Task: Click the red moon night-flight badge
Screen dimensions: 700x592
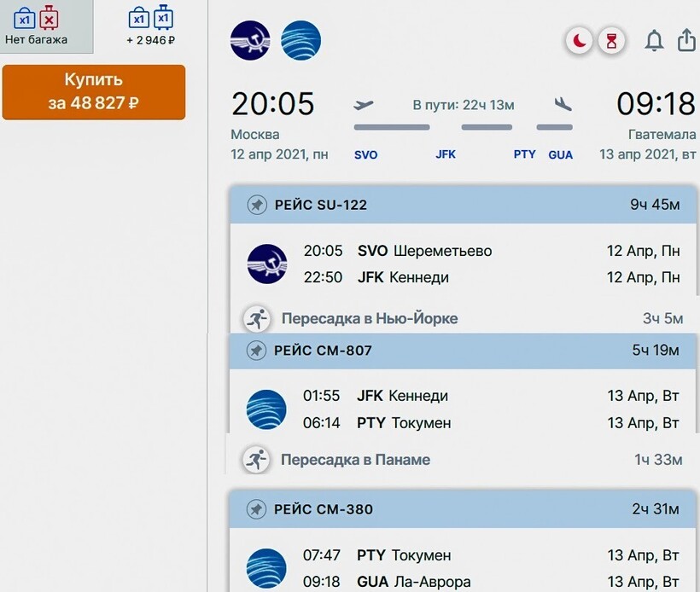Action: click(580, 41)
